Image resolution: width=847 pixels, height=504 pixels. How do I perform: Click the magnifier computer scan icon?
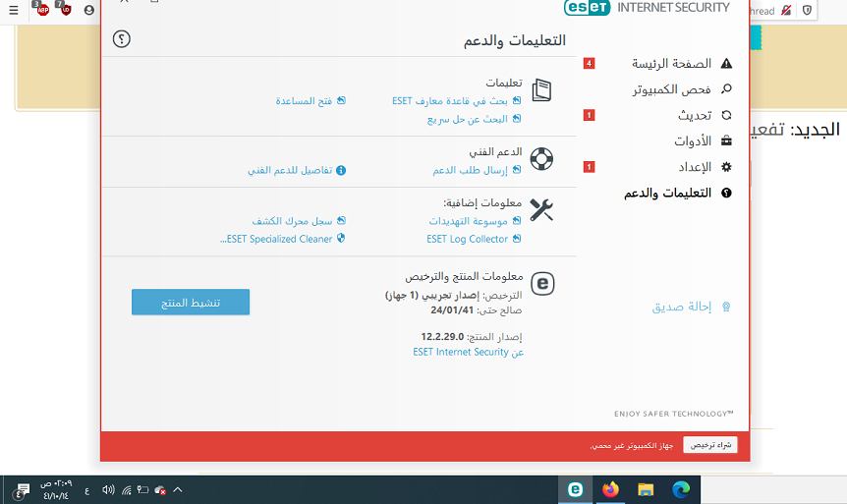point(726,88)
